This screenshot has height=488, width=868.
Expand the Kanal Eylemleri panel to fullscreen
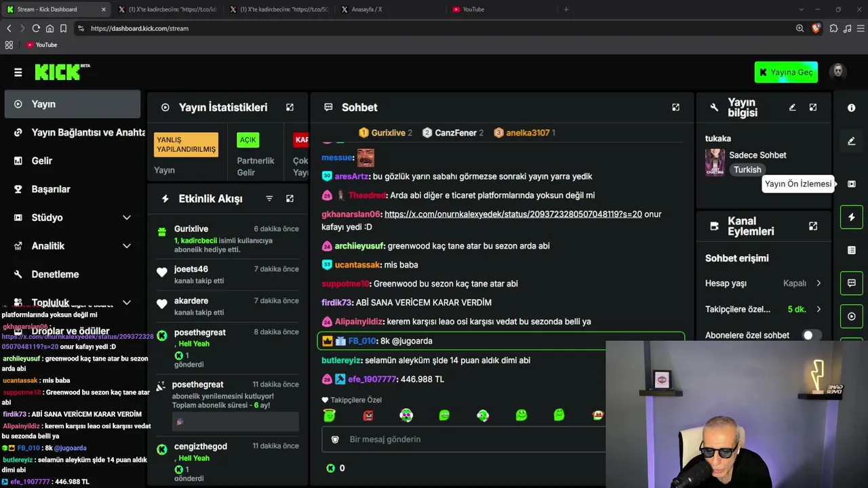pos(813,226)
